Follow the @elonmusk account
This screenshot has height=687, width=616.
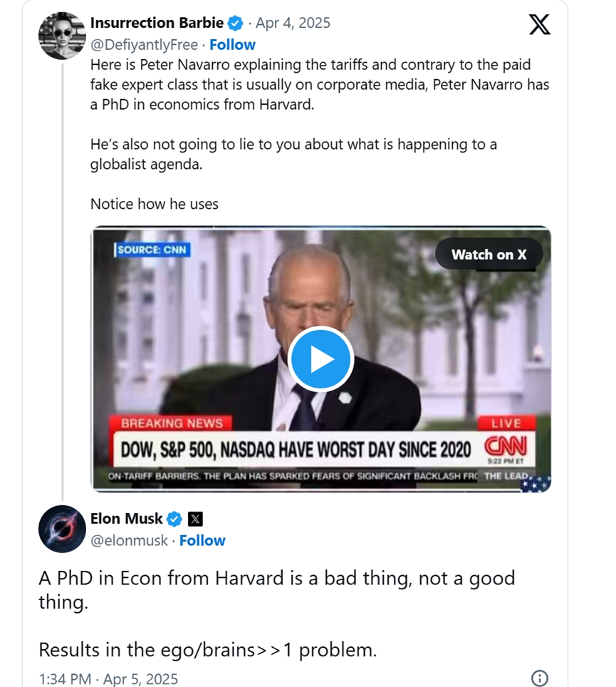click(x=202, y=541)
